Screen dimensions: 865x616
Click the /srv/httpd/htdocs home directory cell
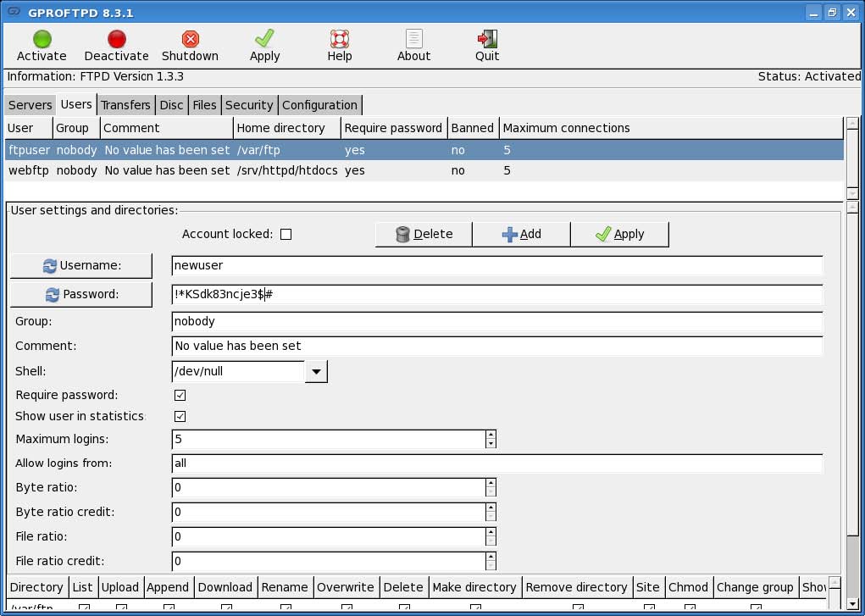[x=287, y=170]
